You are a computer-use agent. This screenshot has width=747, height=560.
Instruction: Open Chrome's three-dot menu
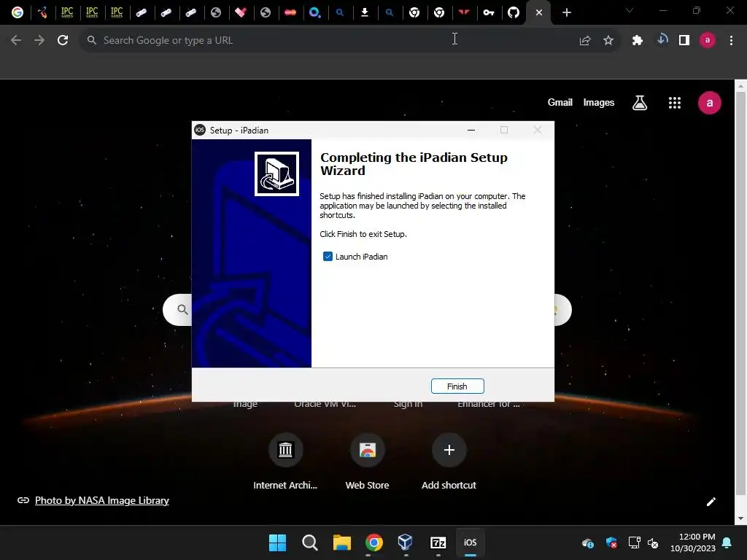(x=731, y=41)
